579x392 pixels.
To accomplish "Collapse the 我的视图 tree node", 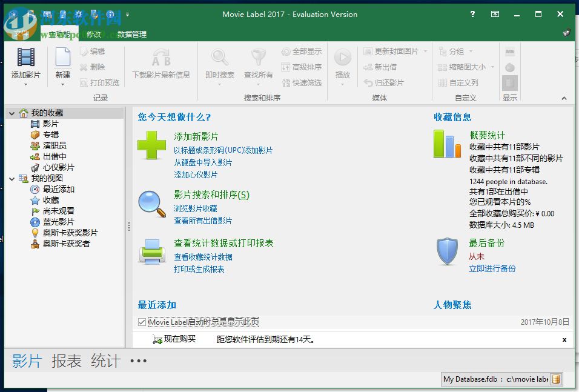I will (12, 179).
